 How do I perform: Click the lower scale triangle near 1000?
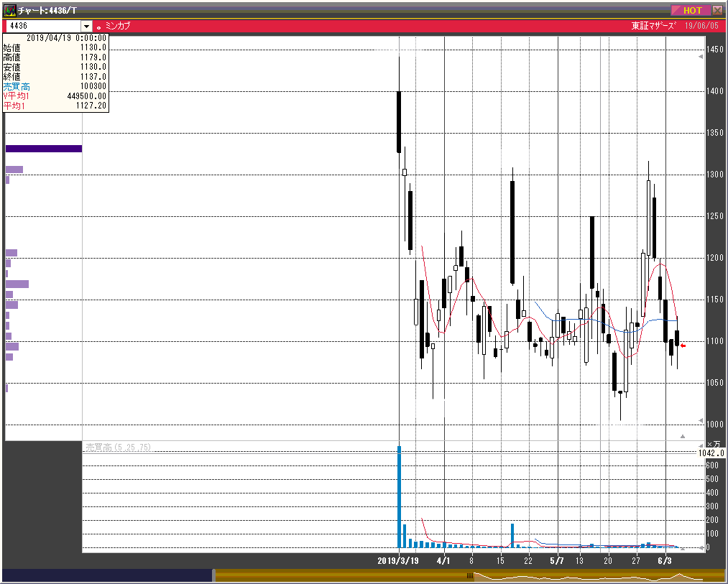pos(701,421)
